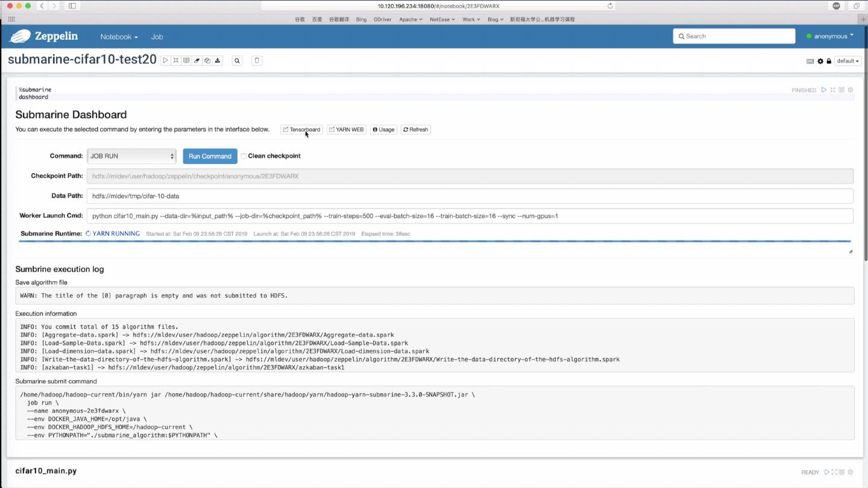Viewport: 868px width, 488px height.
Task: Go to the Job page in the navbar
Action: point(157,37)
